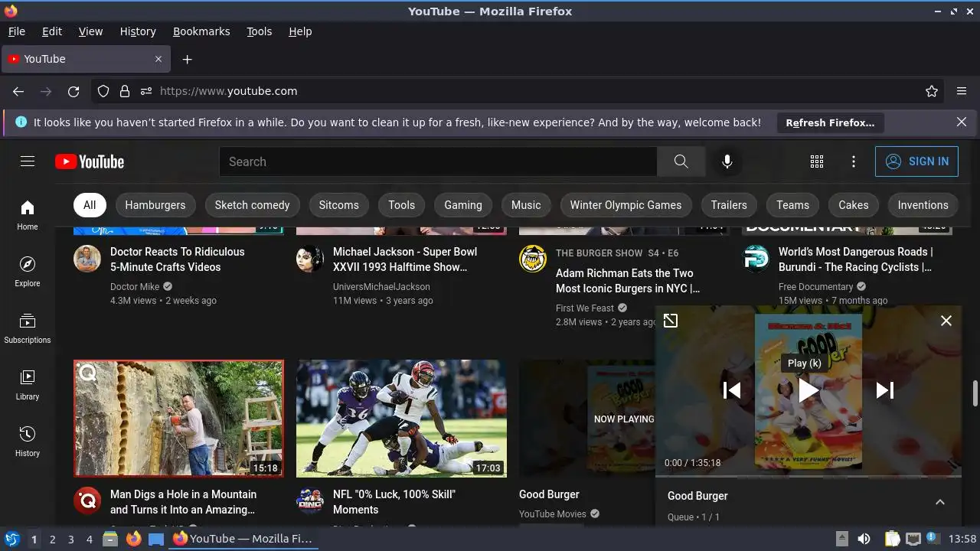980x551 pixels.
Task: Open a new browser tab
Action: click(187, 59)
